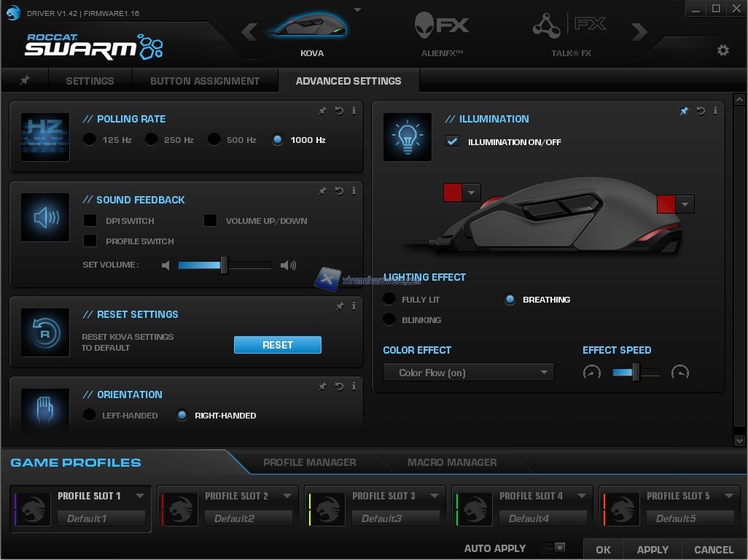Uncheck the Illumination On/Off checkbox
This screenshot has width=748, height=560.
pyautogui.click(x=453, y=141)
